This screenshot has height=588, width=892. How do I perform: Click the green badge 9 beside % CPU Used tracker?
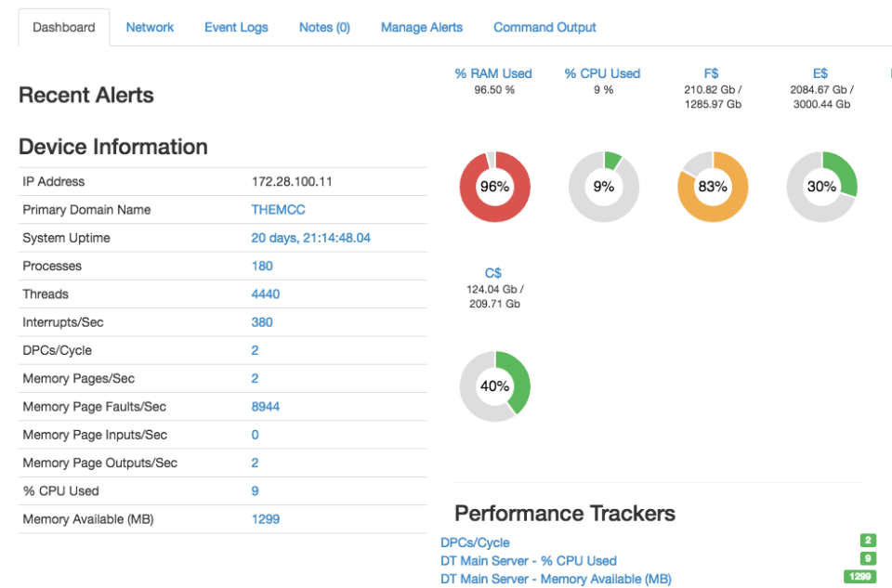pos(868,558)
